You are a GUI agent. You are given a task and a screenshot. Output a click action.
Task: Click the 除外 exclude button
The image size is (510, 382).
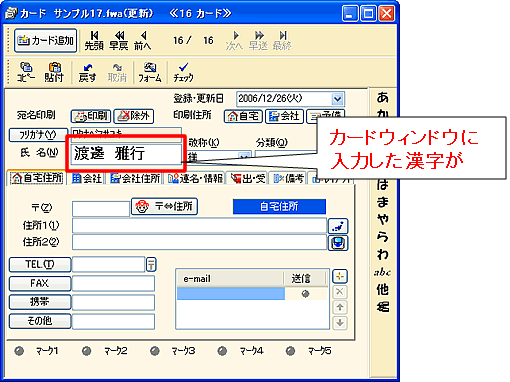tap(134, 116)
